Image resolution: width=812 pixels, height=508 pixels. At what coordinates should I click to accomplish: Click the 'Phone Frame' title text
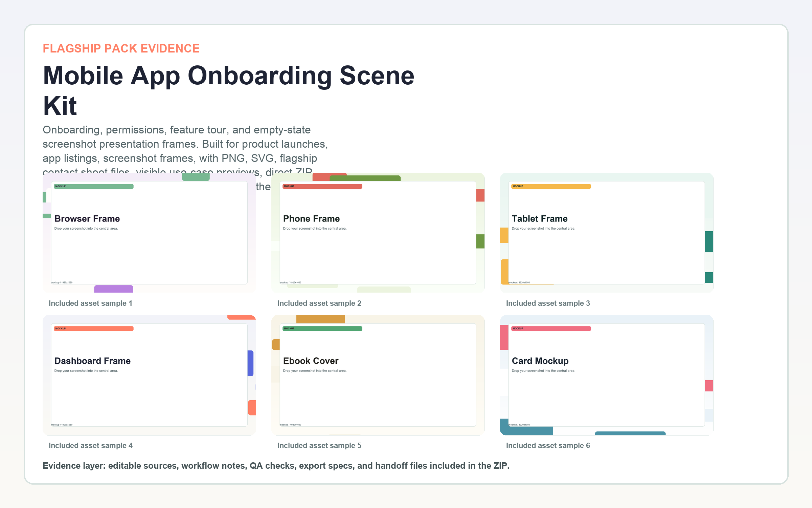(x=311, y=219)
